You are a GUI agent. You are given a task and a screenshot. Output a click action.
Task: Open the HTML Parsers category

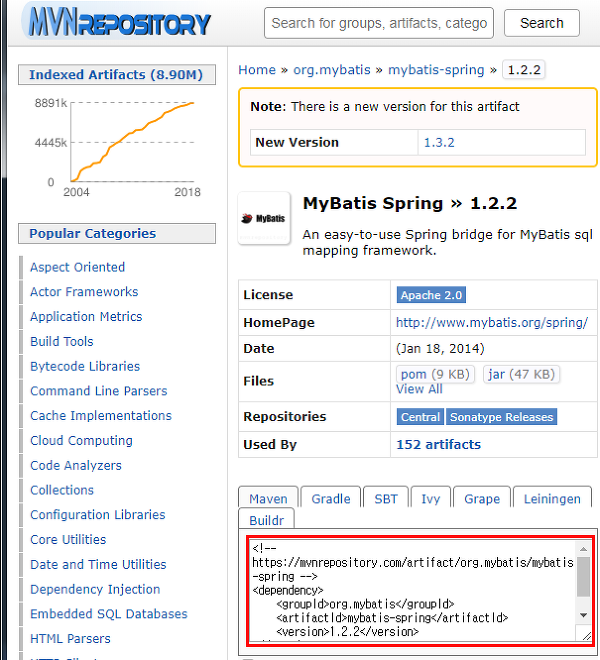click(x=70, y=639)
